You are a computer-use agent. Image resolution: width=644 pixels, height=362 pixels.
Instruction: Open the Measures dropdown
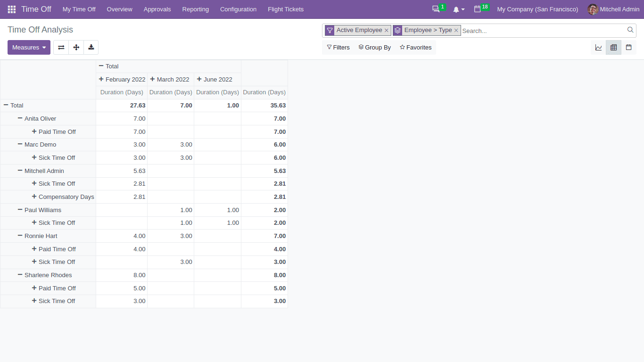[x=29, y=47]
